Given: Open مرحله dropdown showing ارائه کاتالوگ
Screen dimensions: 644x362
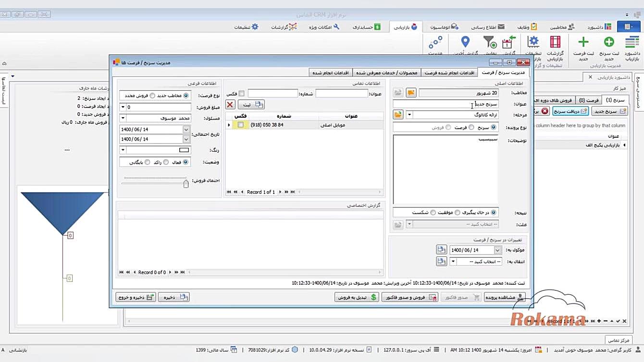Looking at the screenshot, I should point(409,115).
